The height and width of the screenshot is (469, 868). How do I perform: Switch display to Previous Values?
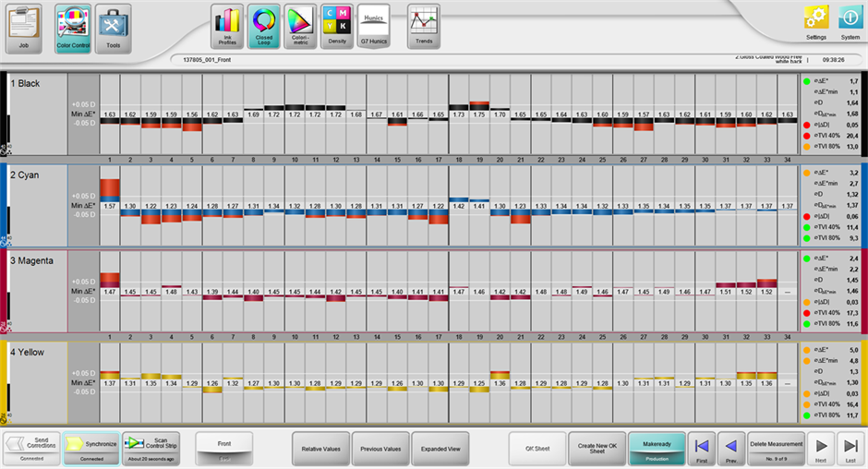380,449
